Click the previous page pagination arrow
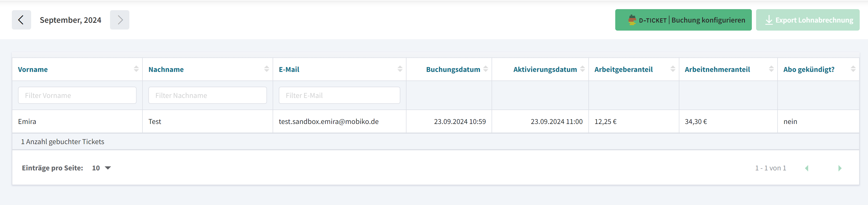Viewport: 868px width, 205px height. tap(807, 168)
